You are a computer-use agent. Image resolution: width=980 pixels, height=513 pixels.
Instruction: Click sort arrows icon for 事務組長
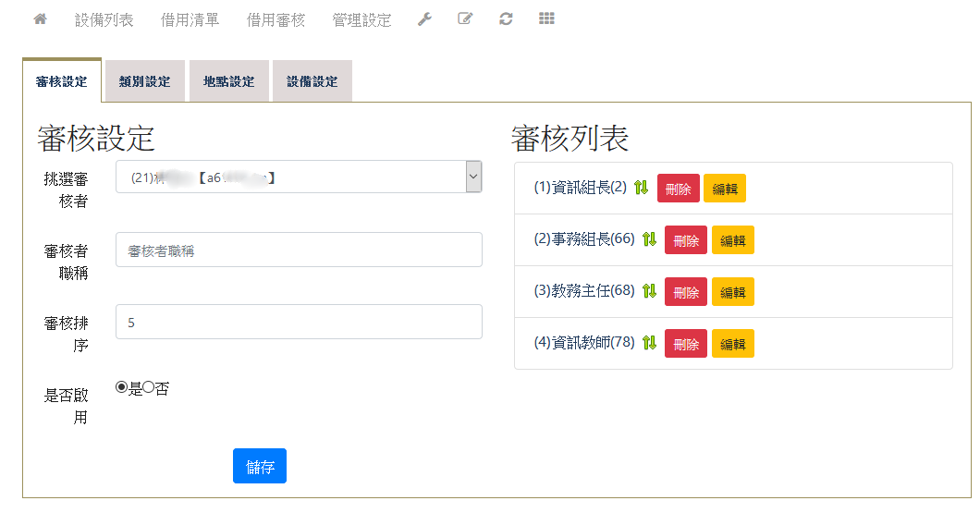649,240
